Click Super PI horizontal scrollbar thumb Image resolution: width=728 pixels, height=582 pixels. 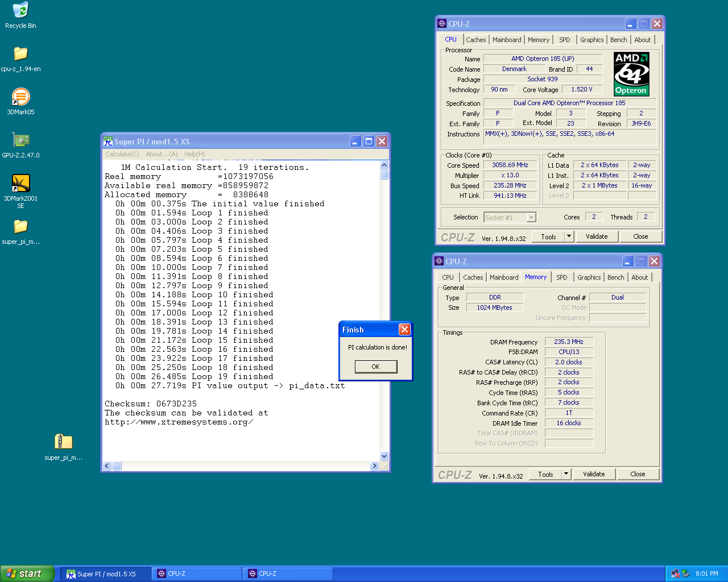[x=117, y=466]
